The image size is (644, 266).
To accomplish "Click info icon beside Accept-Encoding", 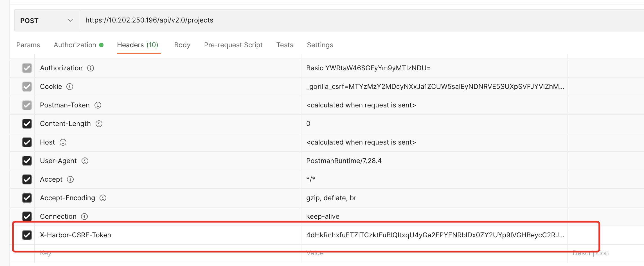I will tap(103, 198).
